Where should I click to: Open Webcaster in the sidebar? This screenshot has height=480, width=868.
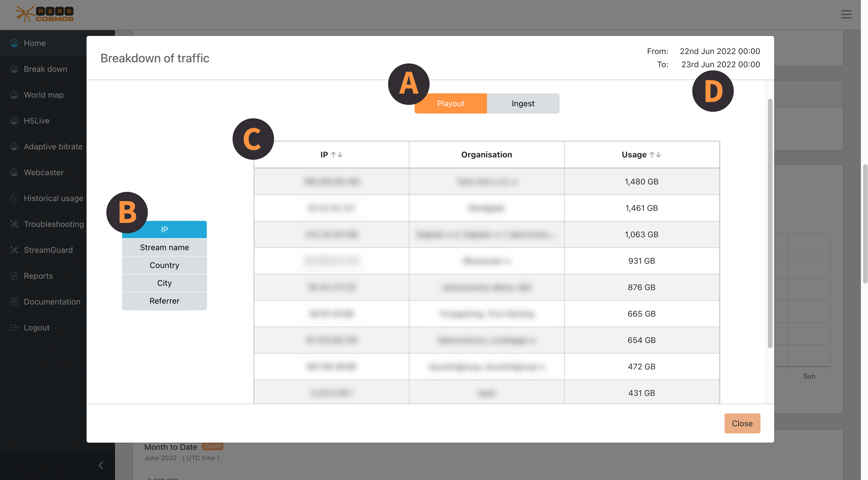44,172
